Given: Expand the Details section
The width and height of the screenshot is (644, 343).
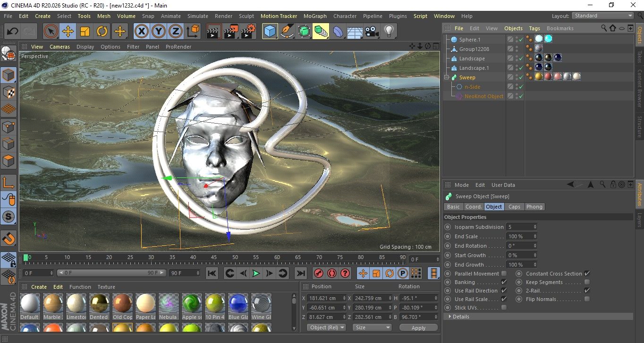Looking at the screenshot, I should (450, 317).
